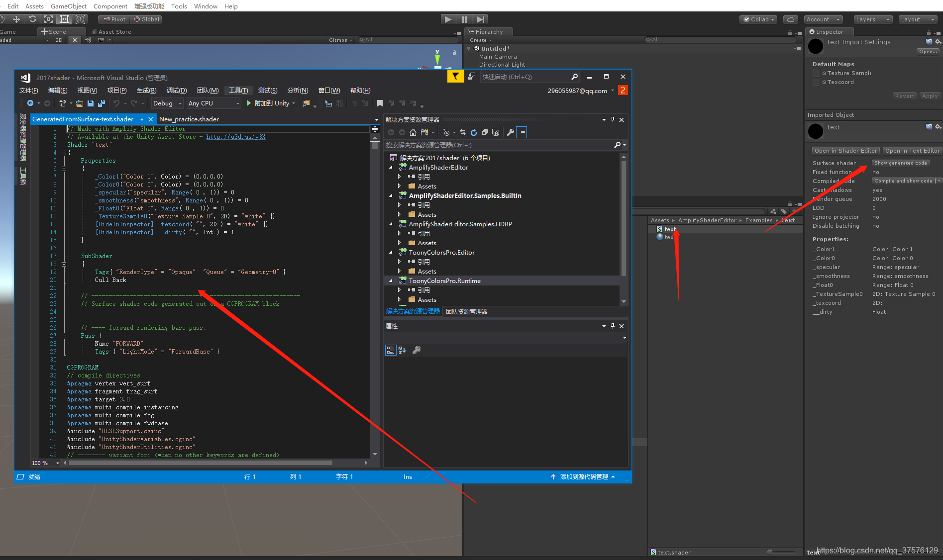Switch to 团队资源管理器 tab

[x=467, y=311]
